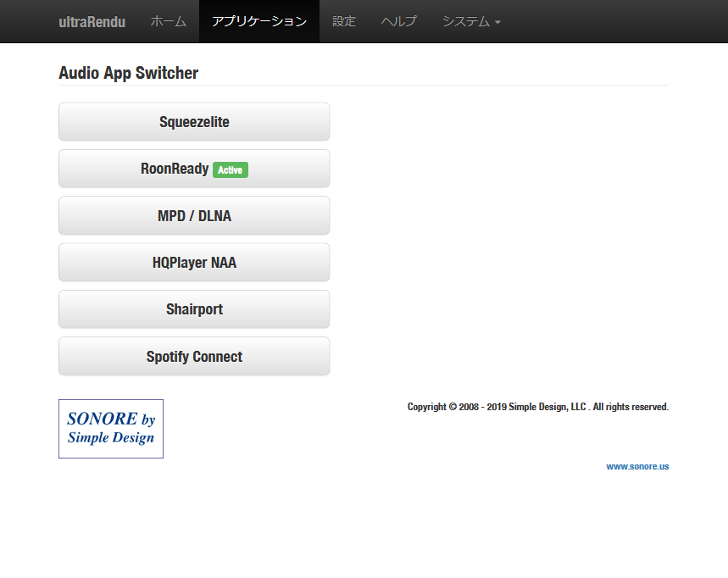Activate the MPD / DLNA app
Viewport: 728px width, 578px height.
pos(194,216)
